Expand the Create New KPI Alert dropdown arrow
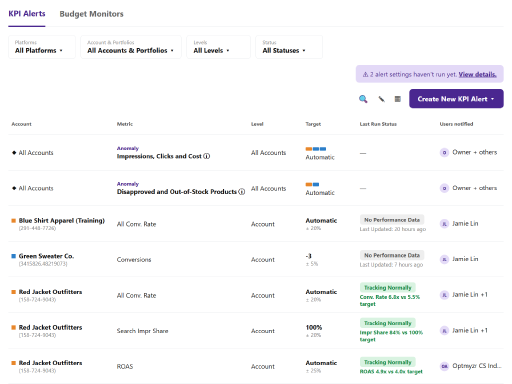Screen dimensions: 512x384 493,99
